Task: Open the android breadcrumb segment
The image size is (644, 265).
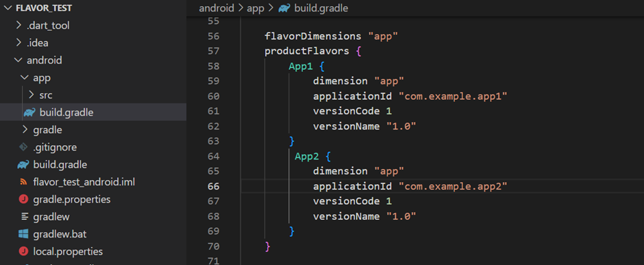Action: coord(216,8)
